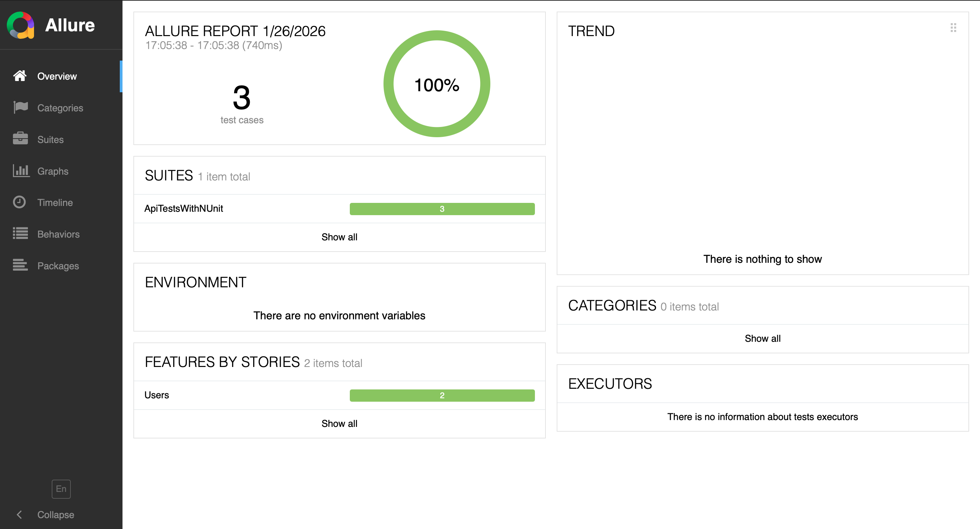Click the FEATURES BY STORIES heading
The width and height of the screenshot is (980, 529).
tap(222, 362)
